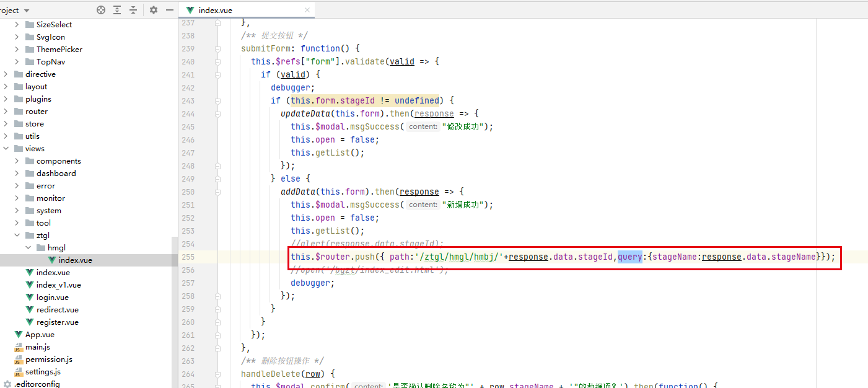This screenshot has width=868, height=388.
Task: Open the Project panel settings gear
Action: coord(154,10)
